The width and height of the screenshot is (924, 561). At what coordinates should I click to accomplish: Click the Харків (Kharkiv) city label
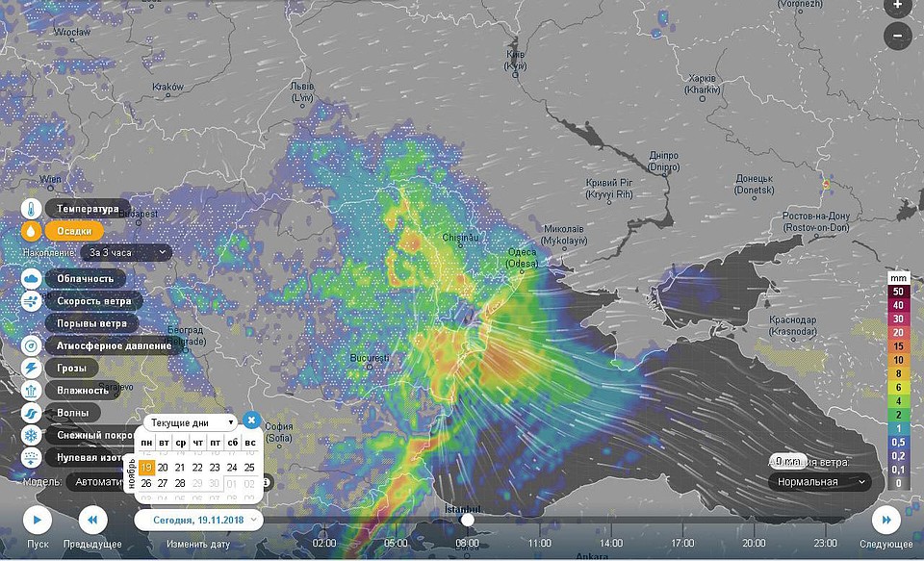coord(703,85)
